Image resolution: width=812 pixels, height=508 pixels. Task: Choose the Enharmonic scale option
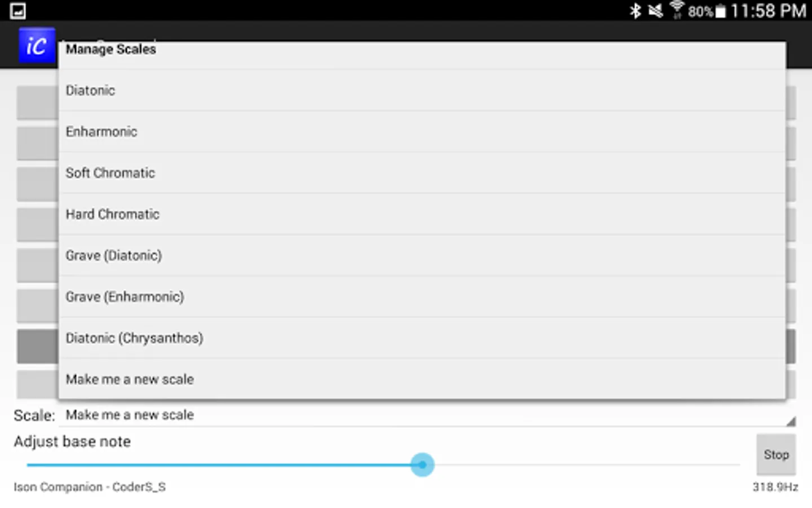[x=422, y=132]
